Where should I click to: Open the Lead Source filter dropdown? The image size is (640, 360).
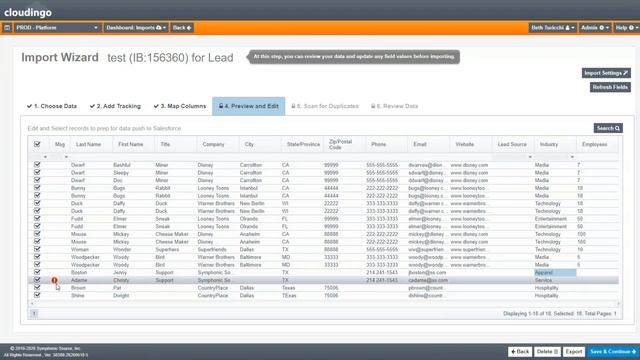click(530, 157)
